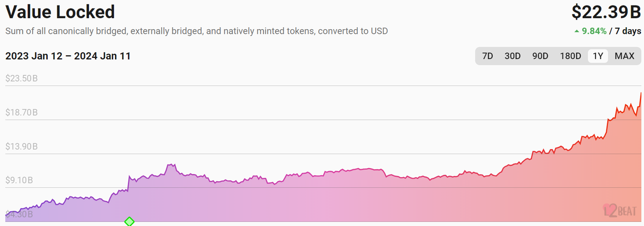Viewport: 644px width, 226px height.
Task: Click the date range 2023 Jan 12 – 2024 Jan 11
Action: (x=68, y=56)
